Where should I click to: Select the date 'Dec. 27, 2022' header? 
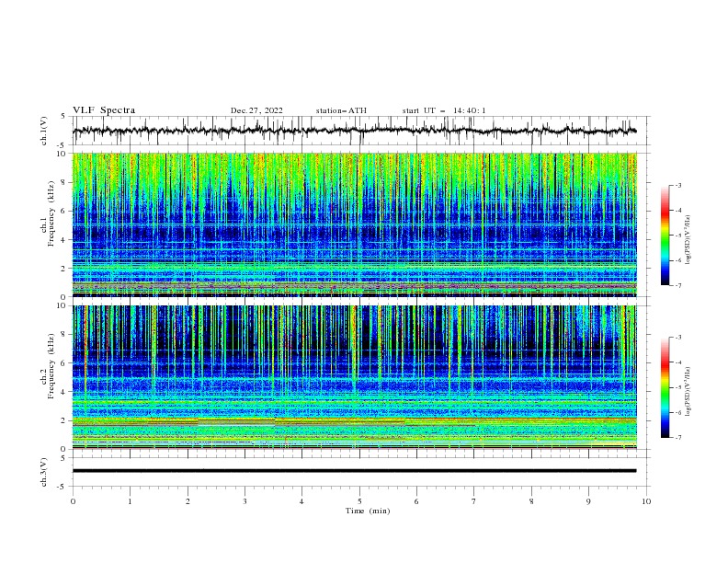tap(256, 110)
